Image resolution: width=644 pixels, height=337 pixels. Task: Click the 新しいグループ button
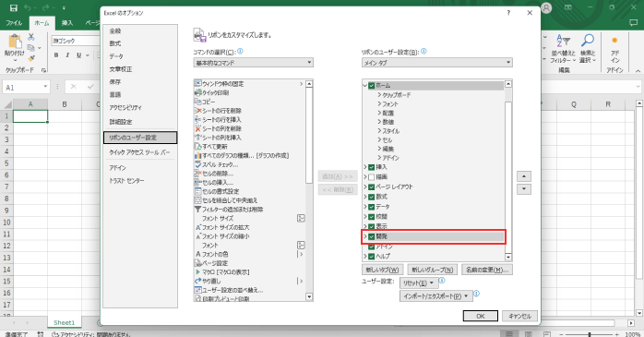(432, 270)
